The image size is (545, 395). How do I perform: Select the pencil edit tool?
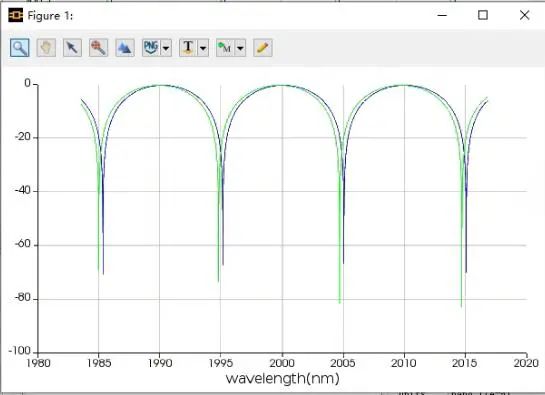click(x=263, y=48)
